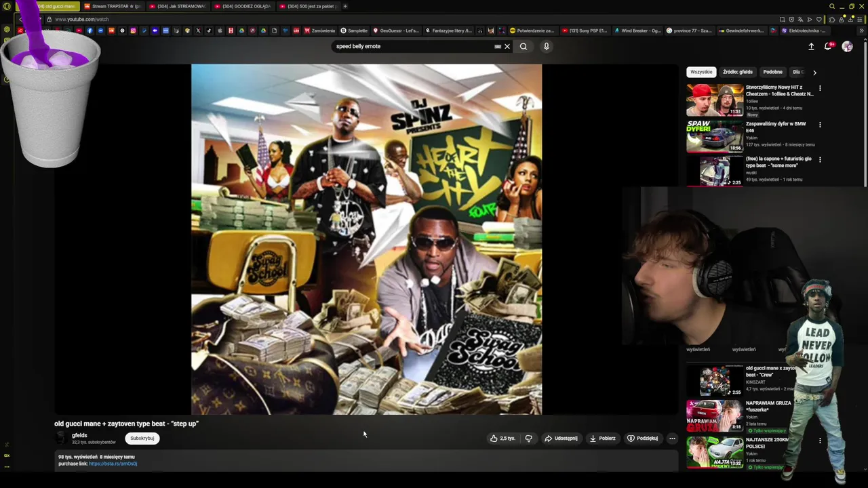Open the Apple bookmark icon
The width and height of the screenshot is (868, 488).
pyautogui.click(x=220, y=30)
